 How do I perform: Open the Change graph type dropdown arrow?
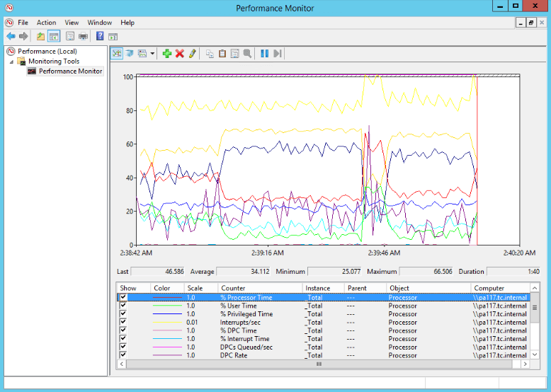[x=152, y=54]
